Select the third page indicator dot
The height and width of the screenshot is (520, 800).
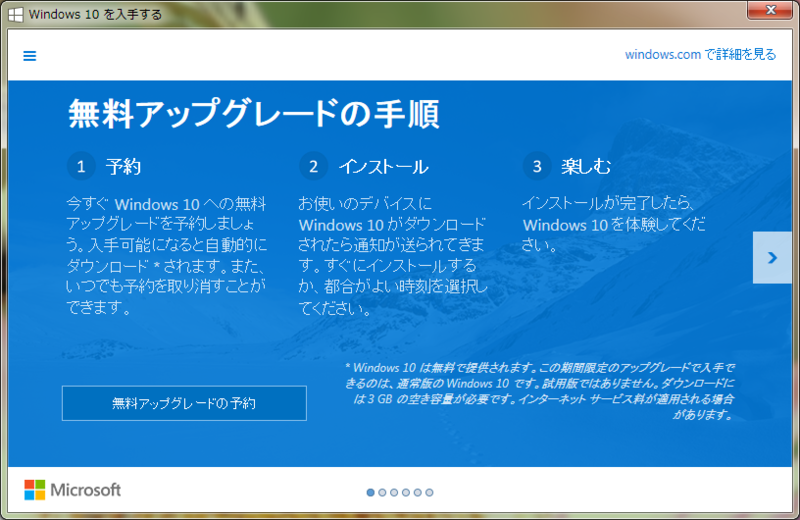(x=394, y=492)
